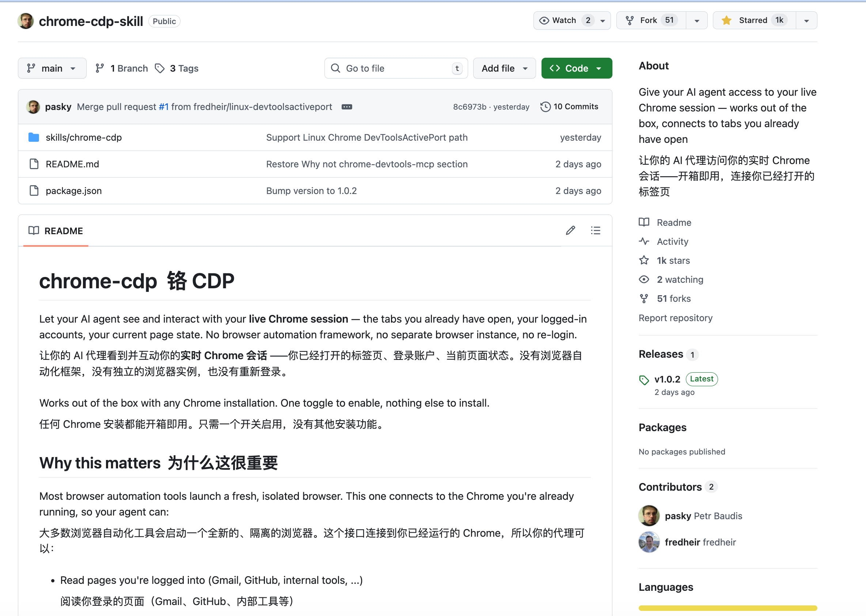This screenshot has height=616, width=866.
Task: Click pasky's avatar in Contributors
Action: point(649,516)
